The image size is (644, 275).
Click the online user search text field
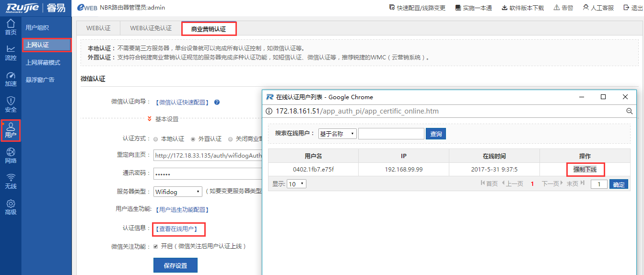pyautogui.click(x=391, y=134)
